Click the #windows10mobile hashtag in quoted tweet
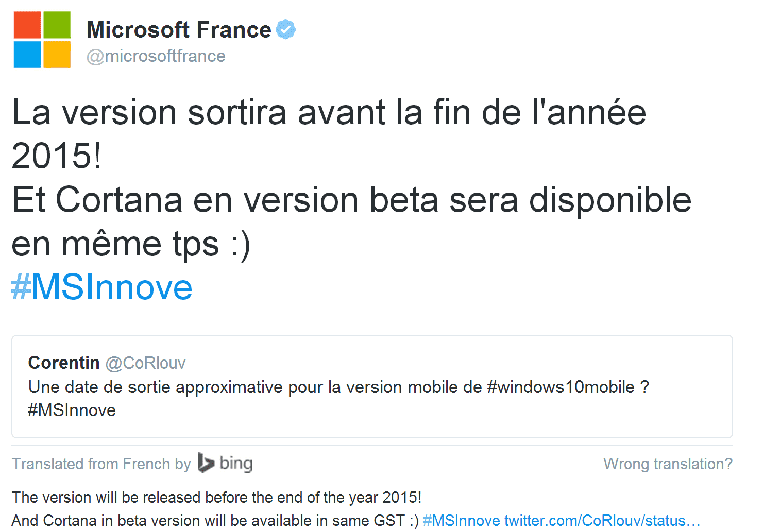 (561, 387)
